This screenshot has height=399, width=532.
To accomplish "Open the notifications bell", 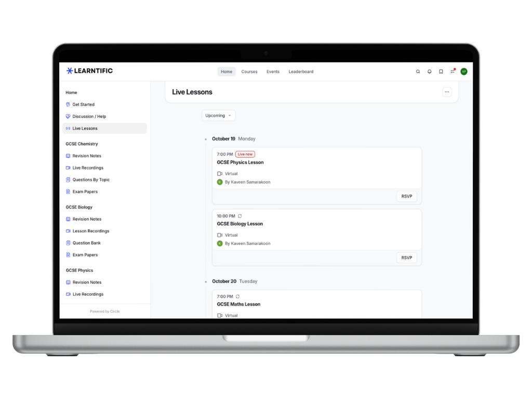I will pos(430,72).
